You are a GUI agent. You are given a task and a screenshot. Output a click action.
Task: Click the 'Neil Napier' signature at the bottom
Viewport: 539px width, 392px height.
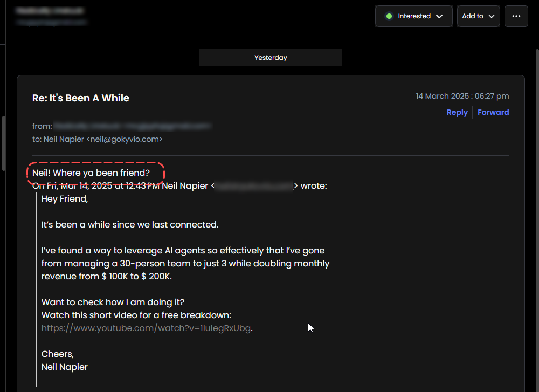(65, 367)
